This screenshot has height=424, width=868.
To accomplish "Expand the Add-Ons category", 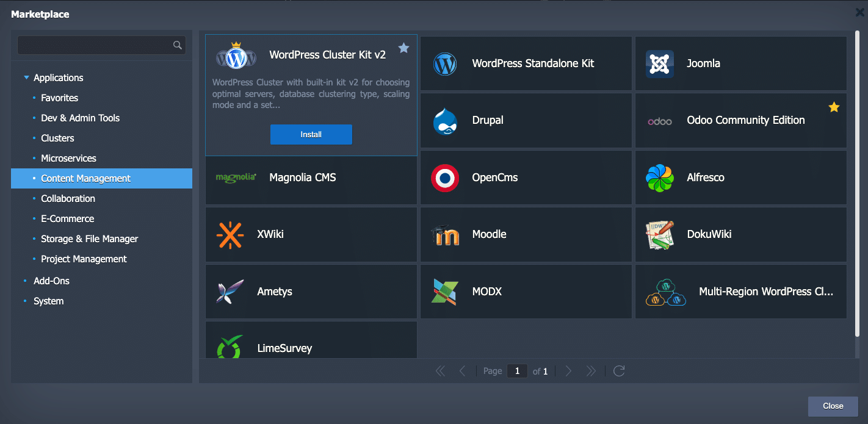I will (51, 281).
